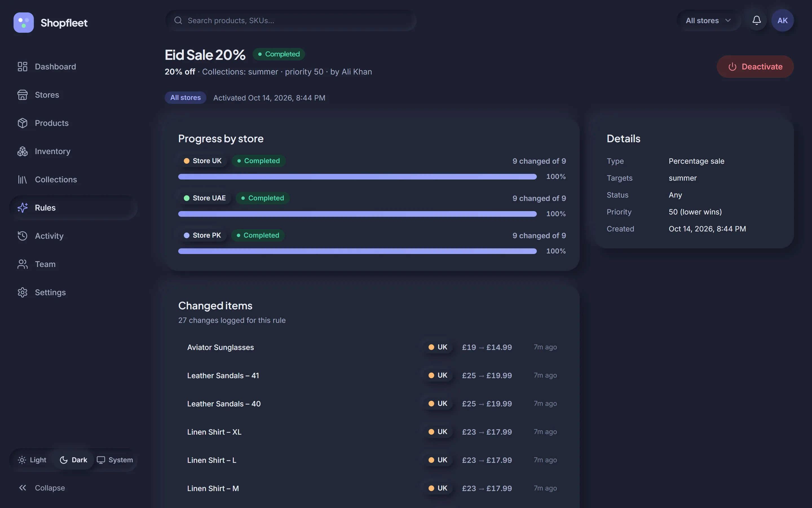
Task: Click the power icon in Deactivate
Action: pyautogui.click(x=732, y=67)
